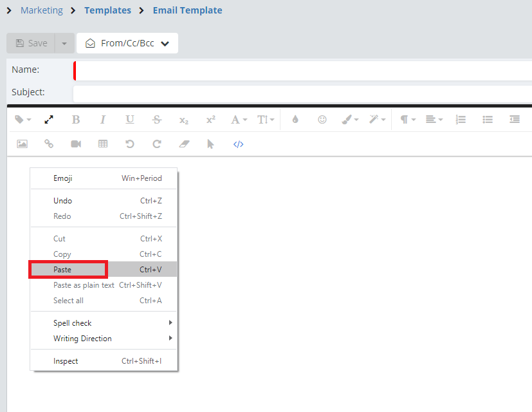Expand the Save button dropdown arrow

click(64, 43)
